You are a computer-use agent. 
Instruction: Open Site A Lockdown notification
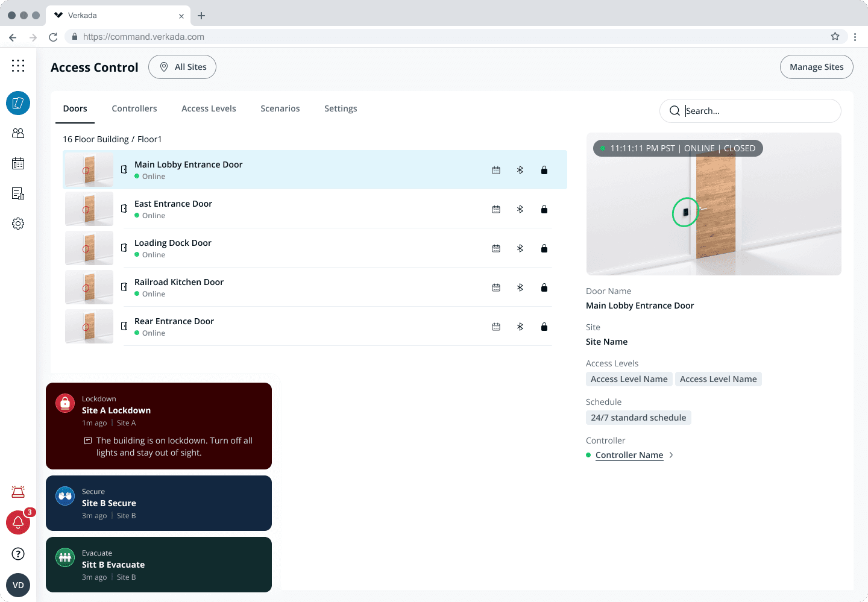(159, 426)
